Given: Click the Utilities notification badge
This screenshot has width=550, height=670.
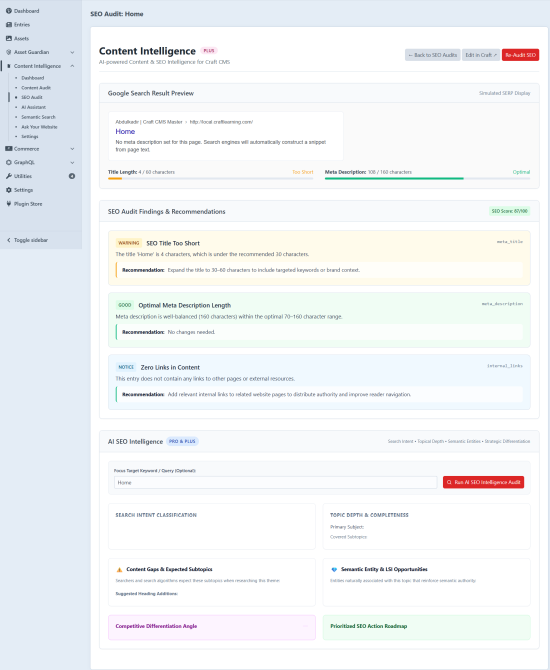Looking at the screenshot, I should tap(72, 176).
